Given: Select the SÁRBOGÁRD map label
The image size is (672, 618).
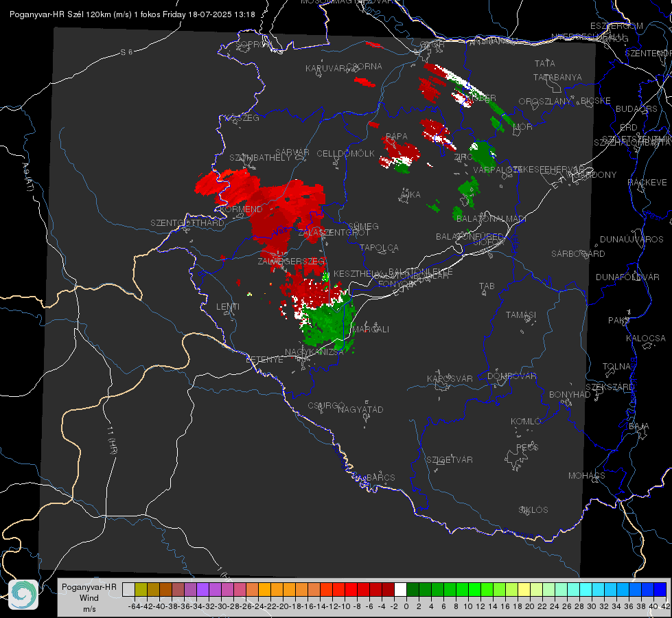Looking at the screenshot, I should click(x=578, y=254).
